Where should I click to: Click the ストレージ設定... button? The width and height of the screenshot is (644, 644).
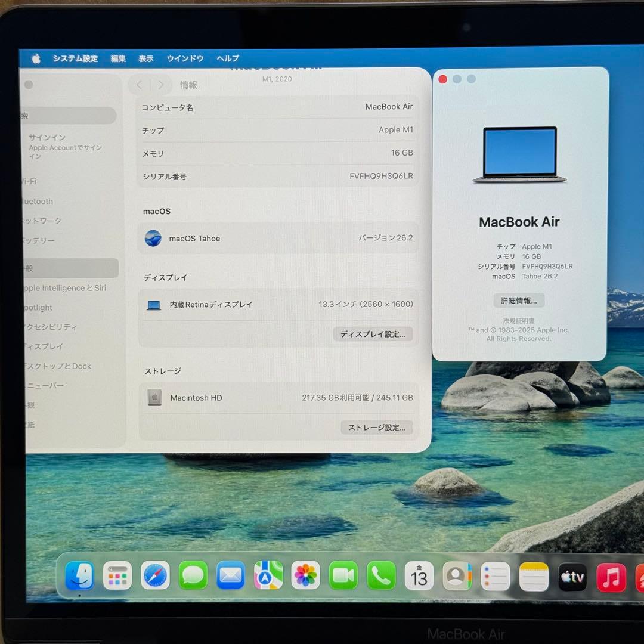tap(377, 427)
